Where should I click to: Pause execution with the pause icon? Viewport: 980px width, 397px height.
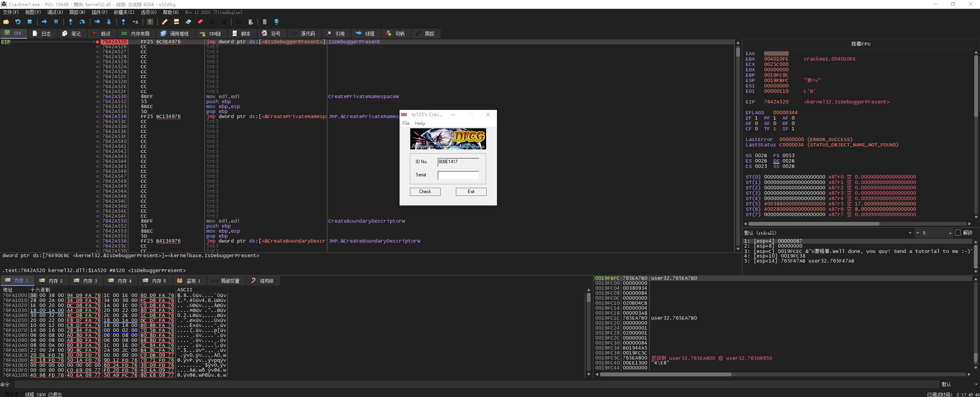point(56,22)
